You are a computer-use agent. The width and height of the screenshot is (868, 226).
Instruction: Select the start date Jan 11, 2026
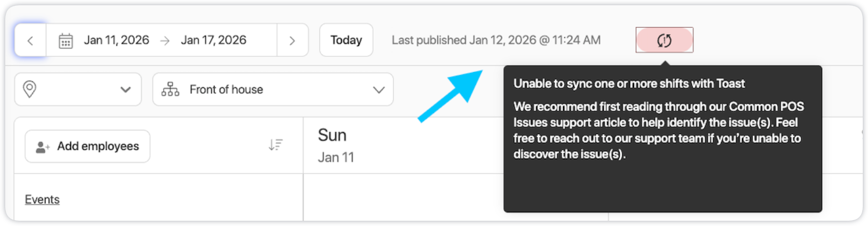117,40
